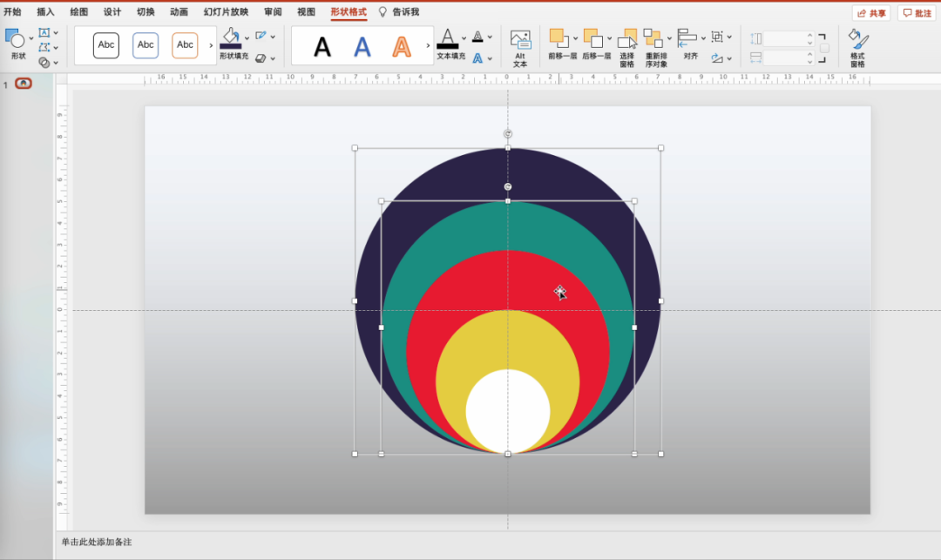Apply the blue A WordArt style
This screenshot has width=941, height=560.
pyautogui.click(x=362, y=46)
